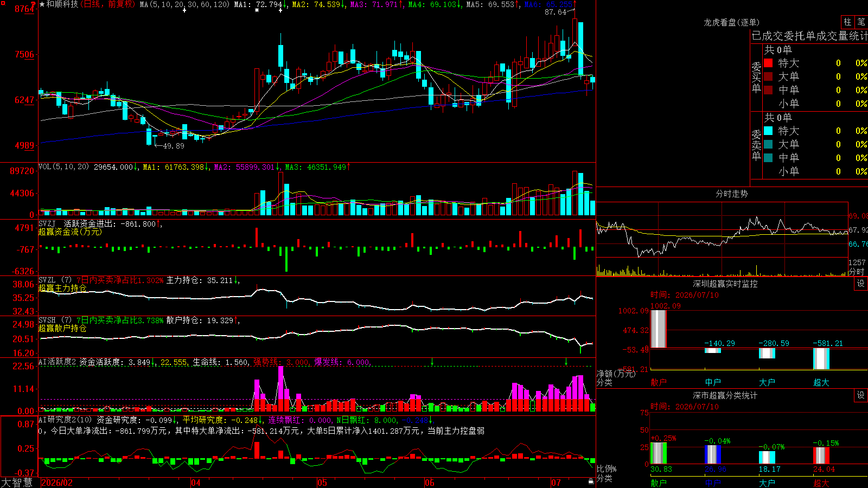
Task: Click the MA(5,10,20,30,60,120) indicator label
Action: tap(184, 4)
